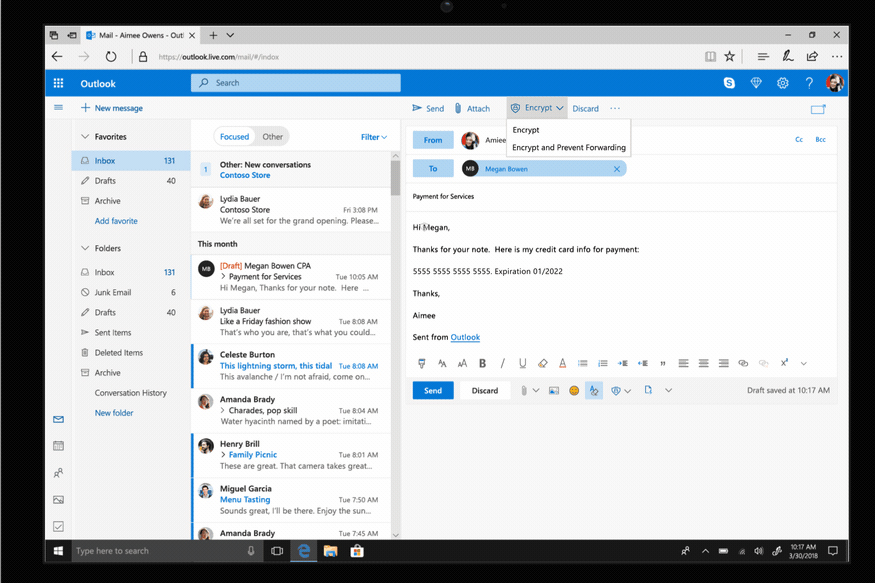
Task: Expand Charades, pop skill conversation
Action: tap(223, 410)
